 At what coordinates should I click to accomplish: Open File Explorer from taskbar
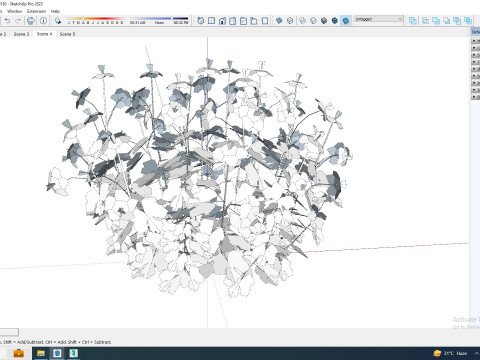coord(41,353)
